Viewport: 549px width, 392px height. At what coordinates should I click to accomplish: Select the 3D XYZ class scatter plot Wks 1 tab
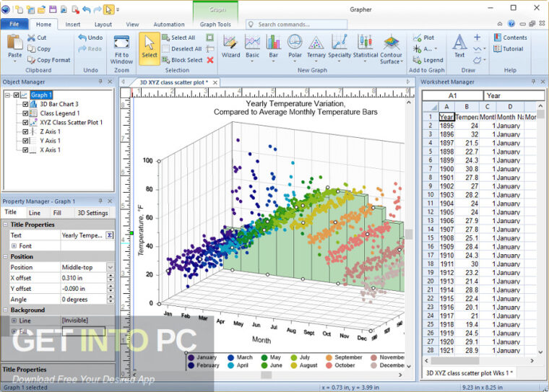point(469,373)
